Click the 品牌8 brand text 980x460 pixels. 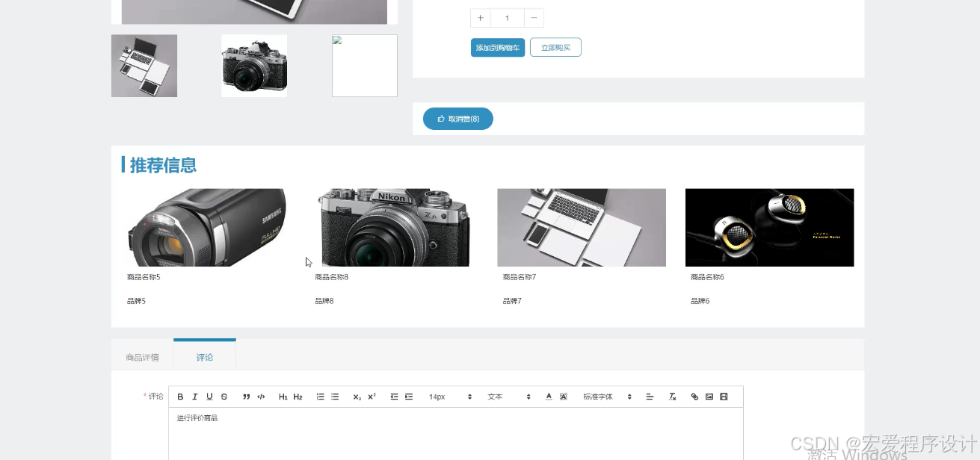[324, 301]
